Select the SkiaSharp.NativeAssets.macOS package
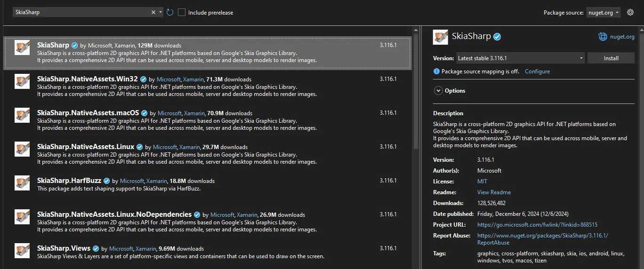The width and height of the screenshot is (644, 269). tap(88, 113)
